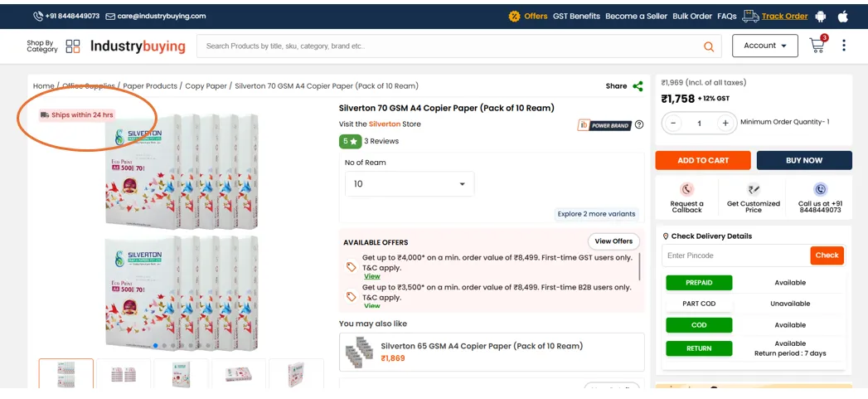Increase quantity with plus button
Image resolution: width=868 pixels, height=399 pixels.
725,123
